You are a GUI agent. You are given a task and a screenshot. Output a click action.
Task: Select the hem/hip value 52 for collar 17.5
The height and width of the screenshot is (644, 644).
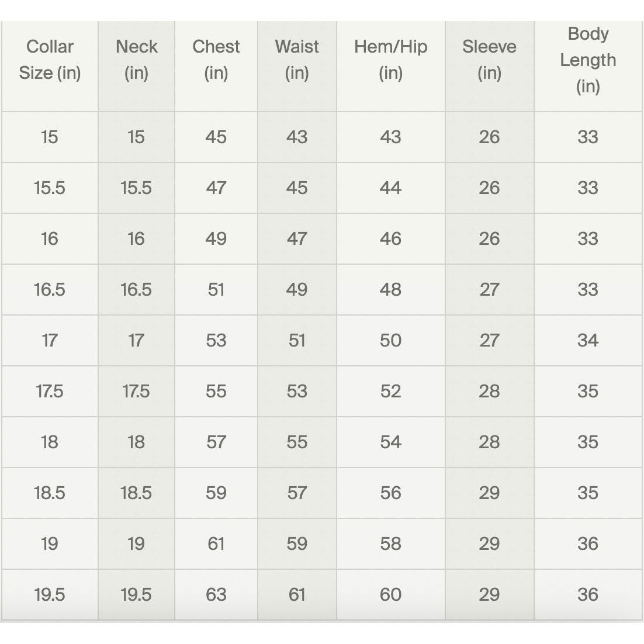pos(390,391)
